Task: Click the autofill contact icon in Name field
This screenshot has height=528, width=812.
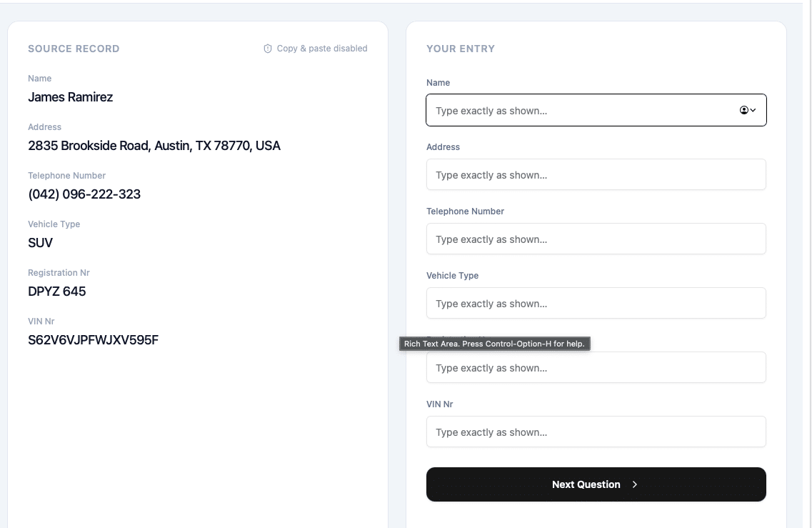Action: 743,110
